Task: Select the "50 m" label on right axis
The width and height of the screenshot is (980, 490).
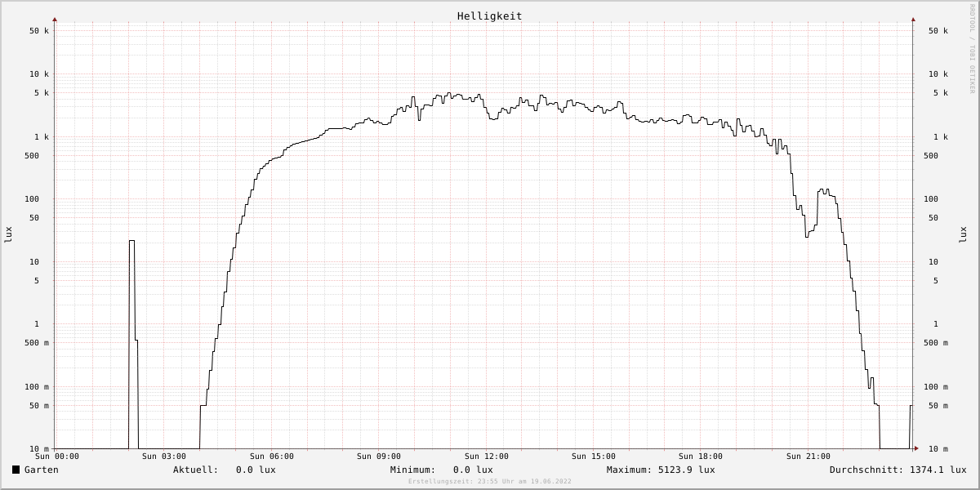Action: tap(938, 406)
